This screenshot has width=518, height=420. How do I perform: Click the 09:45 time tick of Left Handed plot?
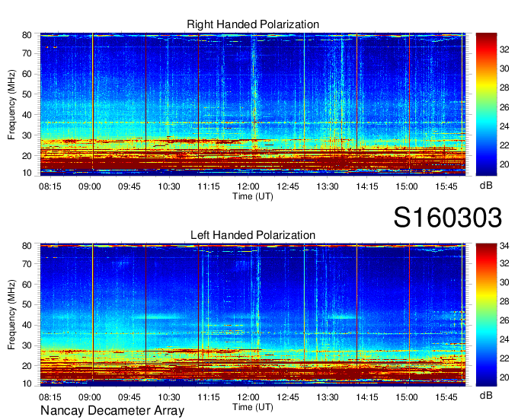coord(129,397)
